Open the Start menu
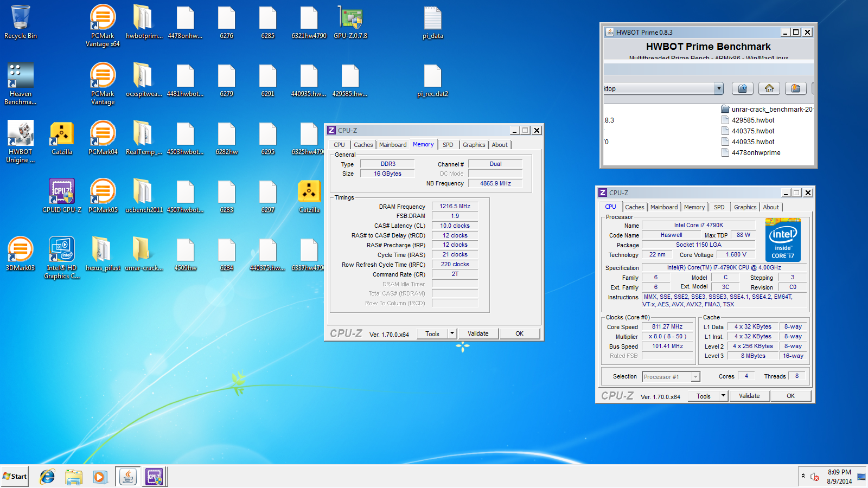Viewport: 868px width, 488px height. pos(15,477)
